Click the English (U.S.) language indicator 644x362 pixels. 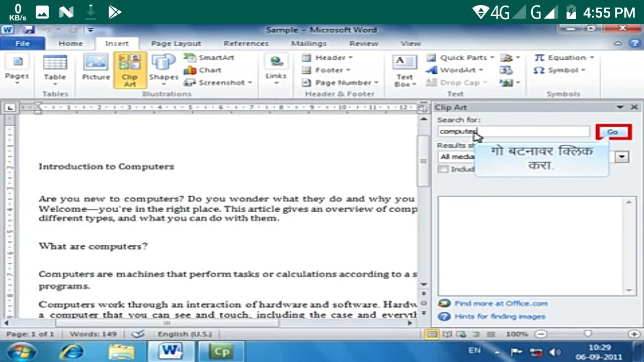(x=185, y=334)
